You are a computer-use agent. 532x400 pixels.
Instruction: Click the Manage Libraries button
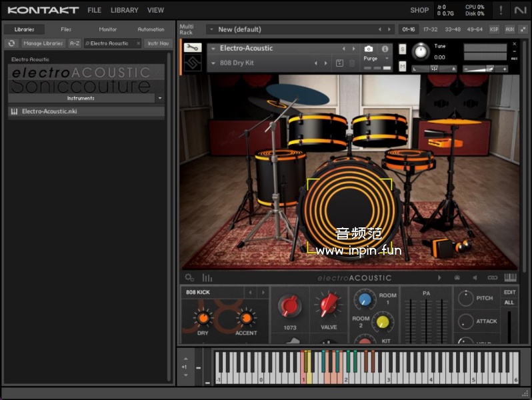tap(43, 43)
